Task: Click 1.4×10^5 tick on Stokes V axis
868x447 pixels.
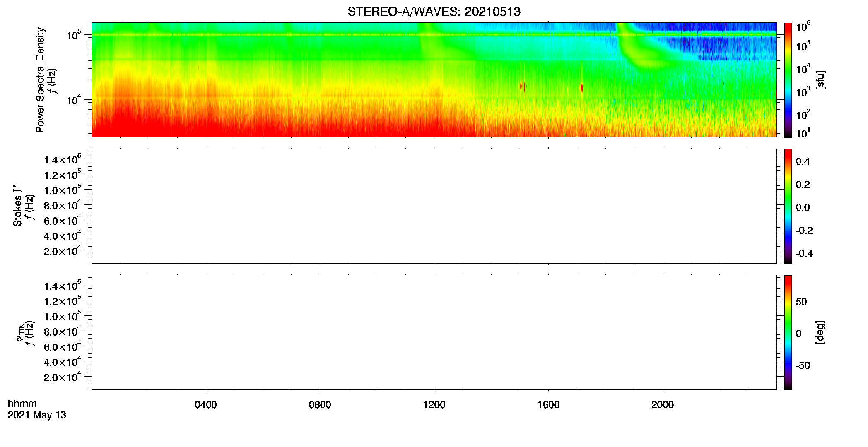Action: [63, 159]
